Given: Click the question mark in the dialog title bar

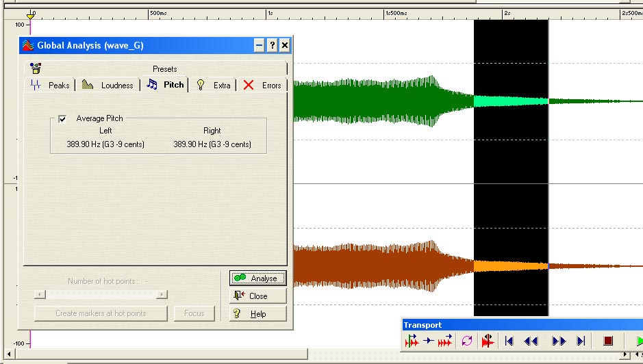Looking at the screenshot, I should 272,46.
